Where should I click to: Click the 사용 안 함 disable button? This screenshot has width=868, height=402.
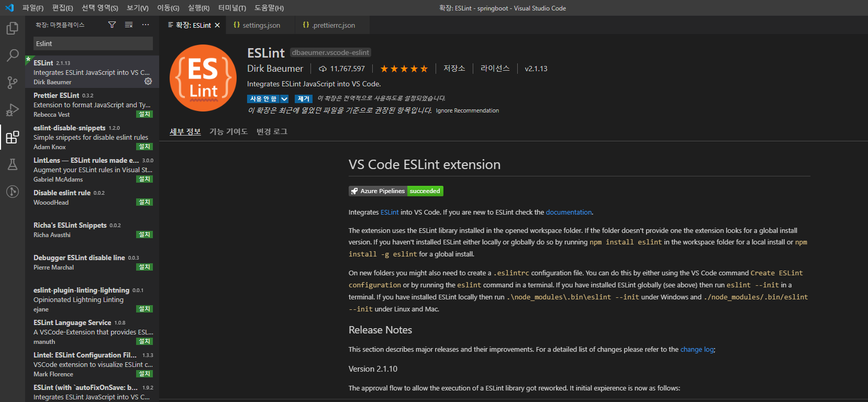coord(263,99)
